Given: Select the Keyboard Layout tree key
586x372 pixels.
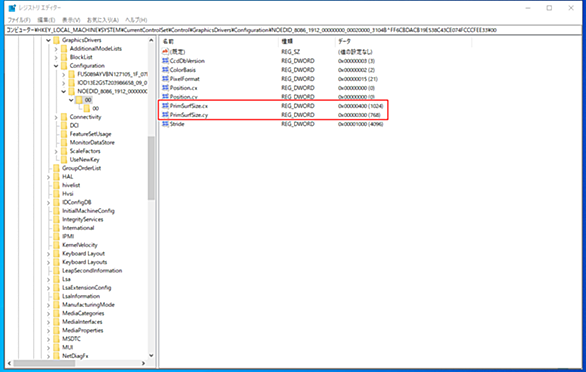Looking at the screenshot, I should pyautogui.click(x=83, y=253).
